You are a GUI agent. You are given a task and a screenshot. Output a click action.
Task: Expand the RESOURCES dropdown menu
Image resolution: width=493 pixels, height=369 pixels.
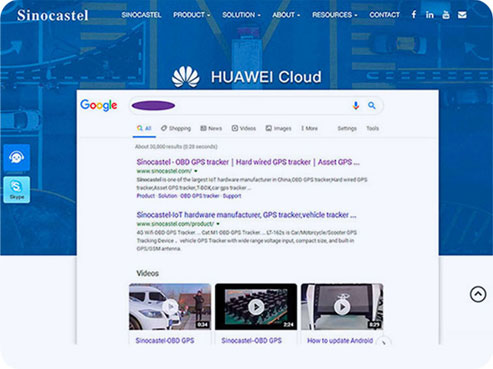[x=335, y=15]
